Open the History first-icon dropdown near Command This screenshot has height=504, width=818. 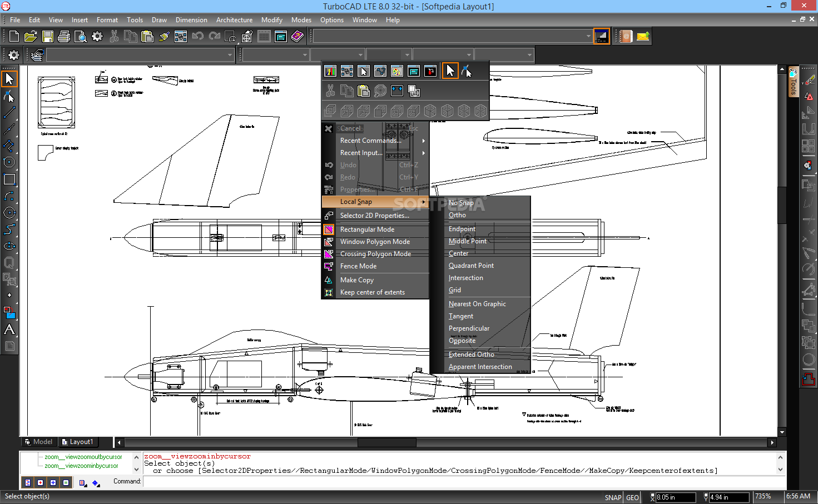click(x=83, y=483)
